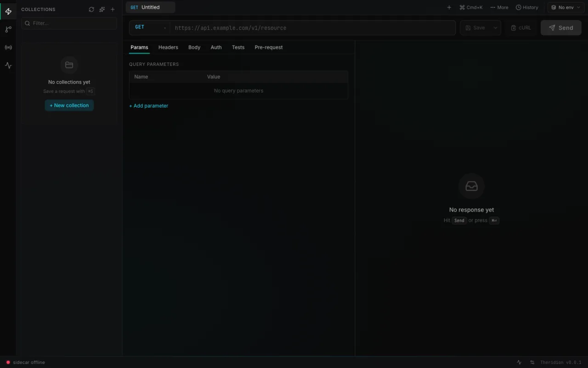The height and width of the screenshot is (368, 588).
Task: Click the 'No response yet' message
Action: point(472,210)
